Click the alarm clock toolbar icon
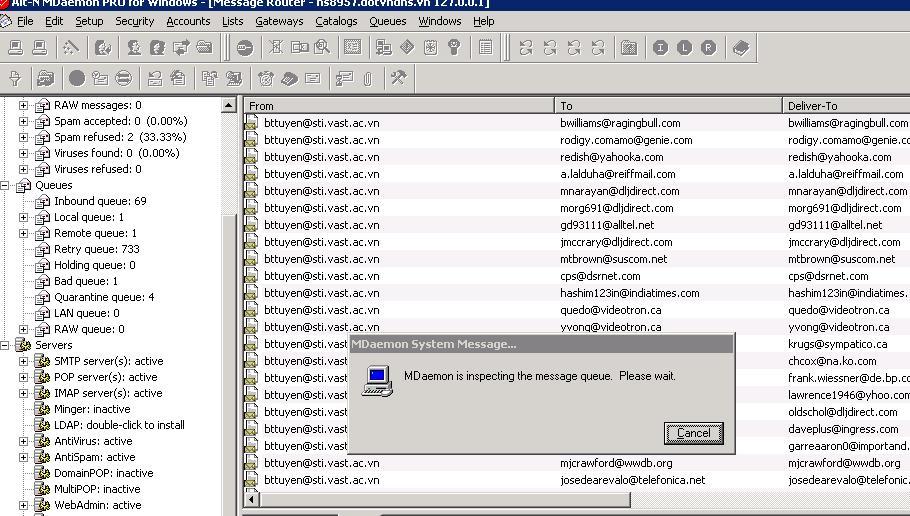This screenshot has width=910, height=516. coord(266,78)
